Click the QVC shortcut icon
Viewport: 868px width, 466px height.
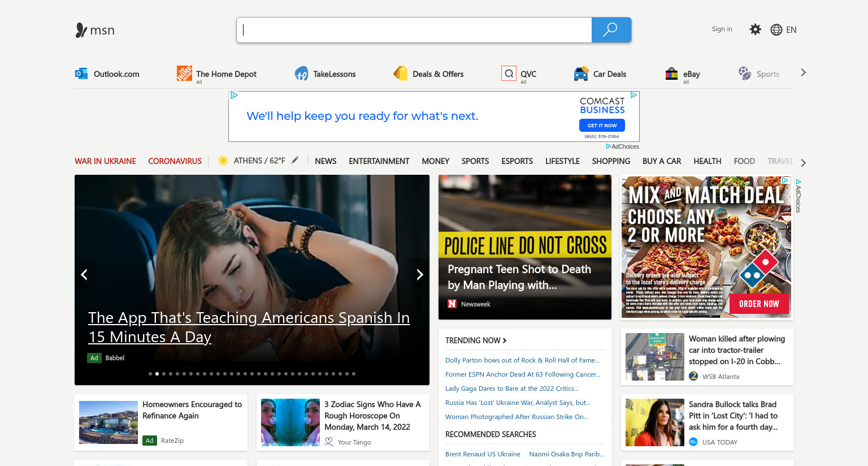pyautogui.click(x=509, y=74)
